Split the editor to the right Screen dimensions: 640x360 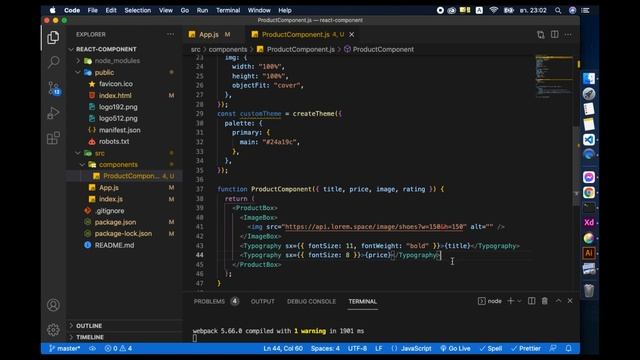coord(554,35)
